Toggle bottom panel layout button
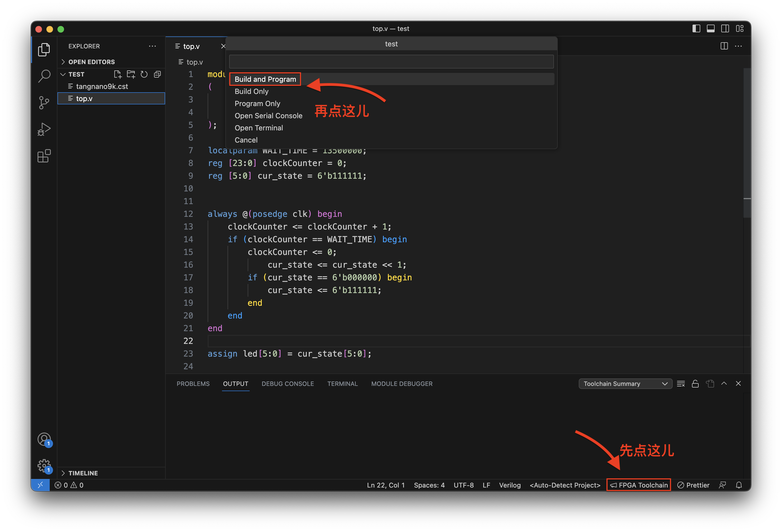Screen dimensions: 782x532 [711, 29]
